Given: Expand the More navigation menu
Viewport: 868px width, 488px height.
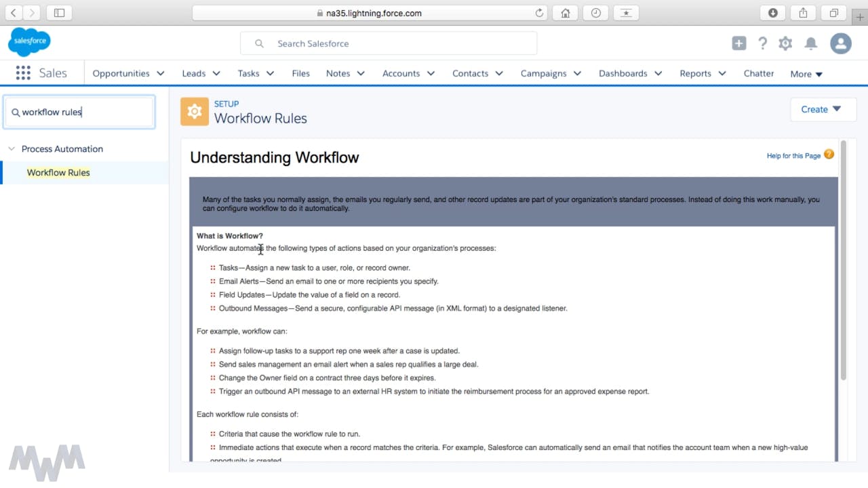Looking at the screenshot, I should click(806, 74).
